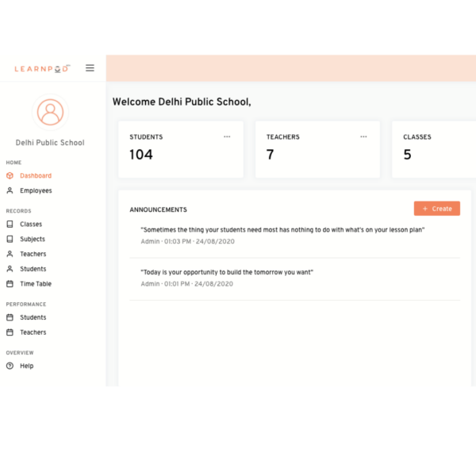The height and width of the screenshot is (476, 476).
Task: Click Performance Teachers calendar icon
Action: (x=10, y=332)
